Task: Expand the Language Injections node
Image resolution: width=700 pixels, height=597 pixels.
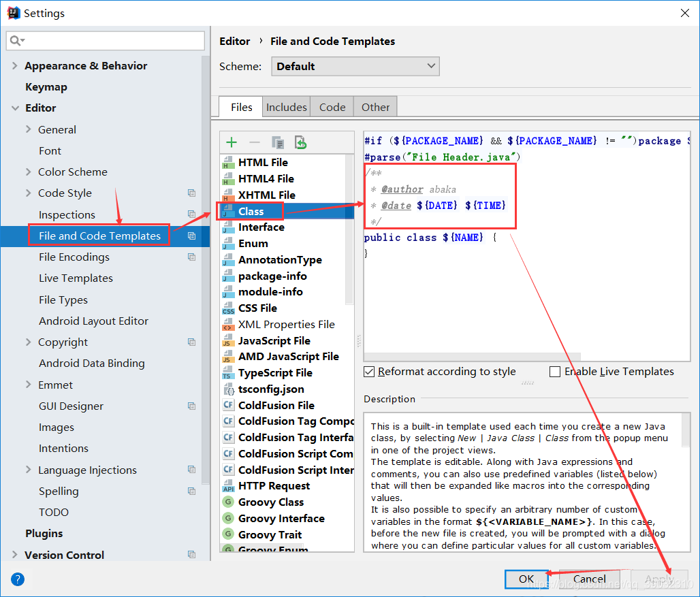Action: coord(29,470)
